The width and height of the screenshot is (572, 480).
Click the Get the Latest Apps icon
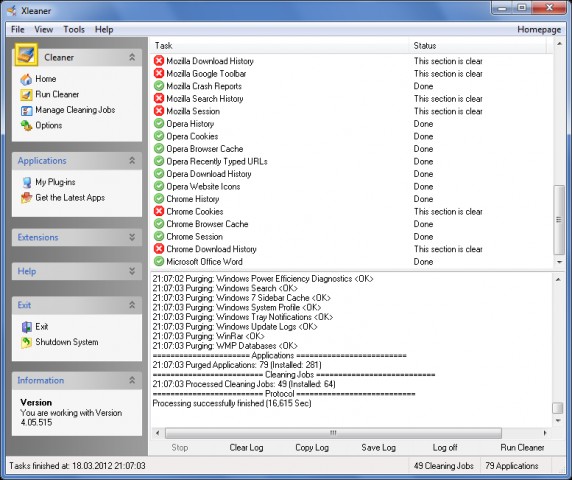tap(26, 198)
